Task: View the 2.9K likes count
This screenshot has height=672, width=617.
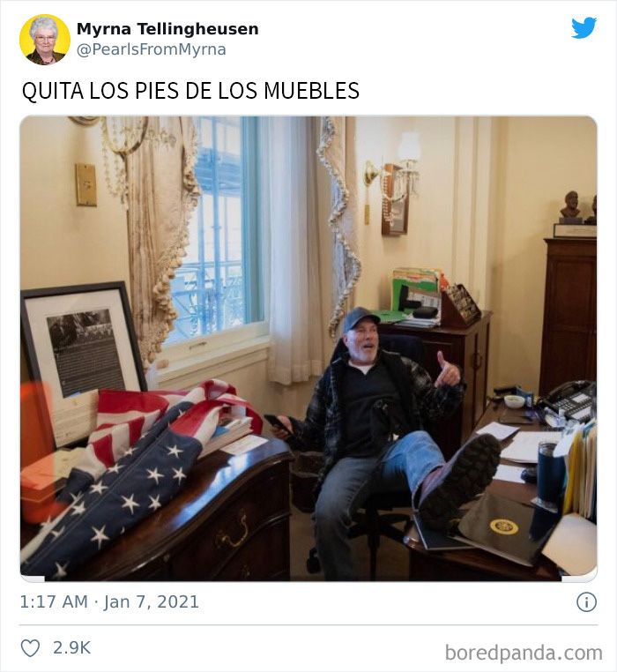Action: [71, 647]
